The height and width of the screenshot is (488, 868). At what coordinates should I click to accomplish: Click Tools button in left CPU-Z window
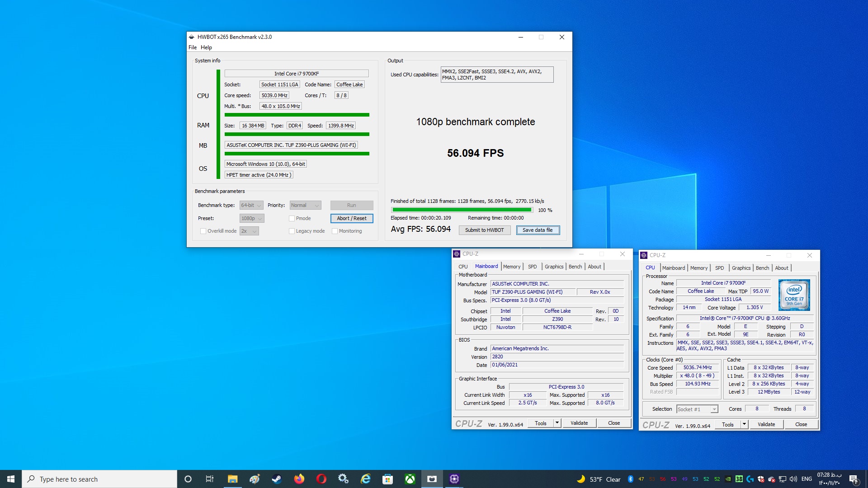(x=541, y=423)
